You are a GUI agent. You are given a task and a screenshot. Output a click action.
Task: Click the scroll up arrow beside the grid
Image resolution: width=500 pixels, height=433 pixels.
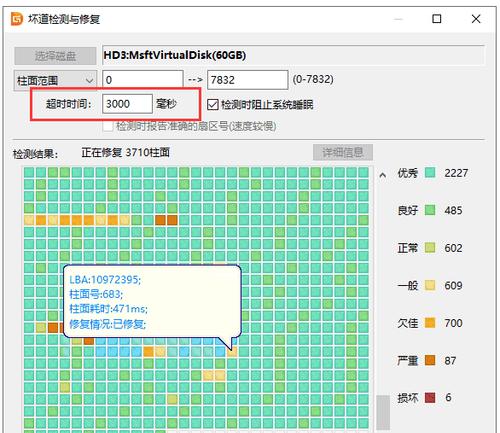click(x=383, y=175)
